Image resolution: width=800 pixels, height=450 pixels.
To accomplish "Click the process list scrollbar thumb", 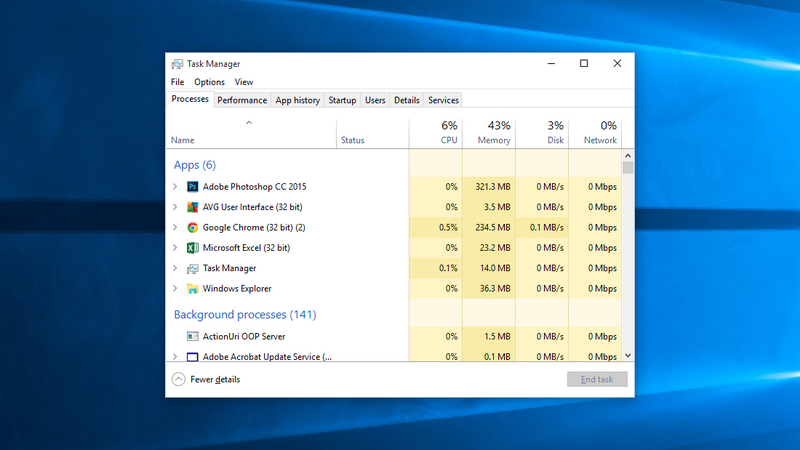I will (x=628, y=167).
